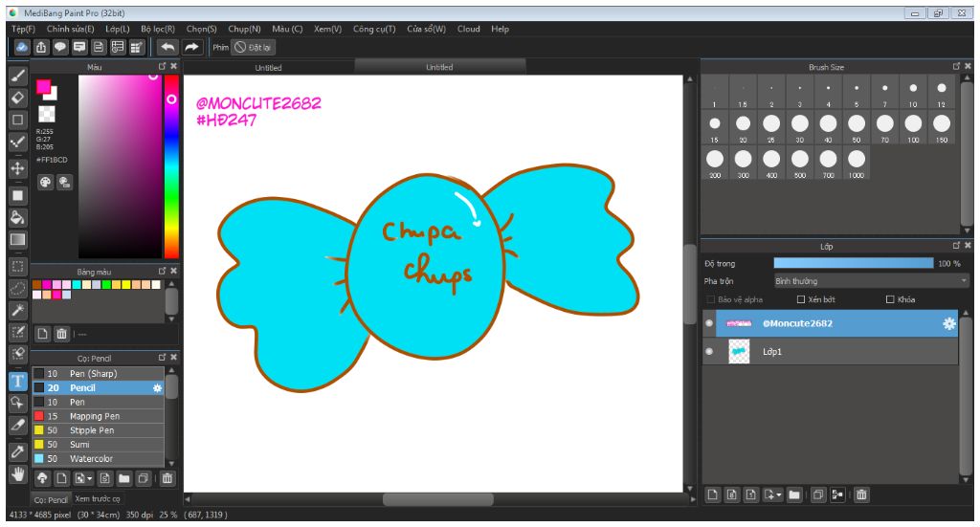Open Pencil brush settings gear
The width and height of the screenshot is (980, 527).
[x=158, y=387]
